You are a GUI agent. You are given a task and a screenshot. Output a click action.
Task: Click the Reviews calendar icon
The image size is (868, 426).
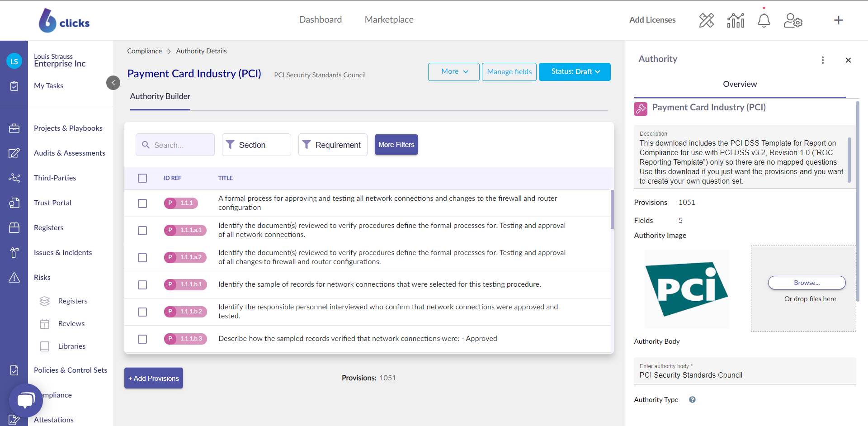pyautogui.click(x=44, y=324)
